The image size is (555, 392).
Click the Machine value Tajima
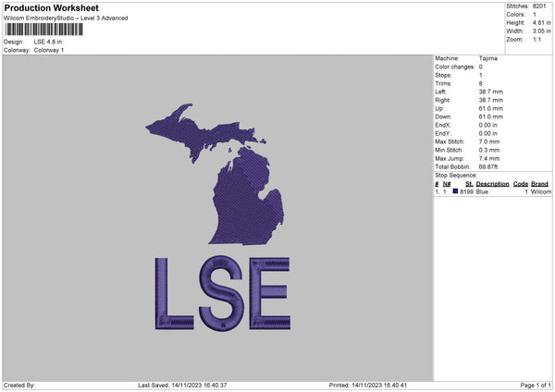487,58
